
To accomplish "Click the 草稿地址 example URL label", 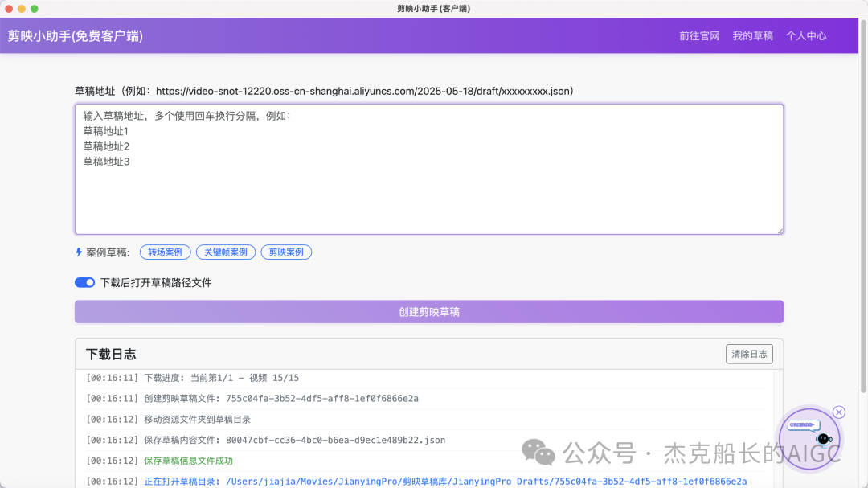I will (x=324, y=91).
